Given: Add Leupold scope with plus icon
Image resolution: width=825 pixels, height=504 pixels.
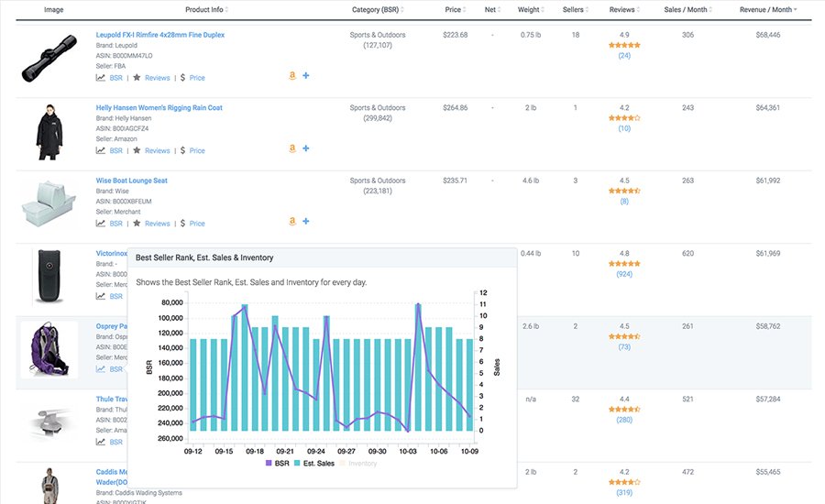Looking at the screenshot, I should 305,76.
